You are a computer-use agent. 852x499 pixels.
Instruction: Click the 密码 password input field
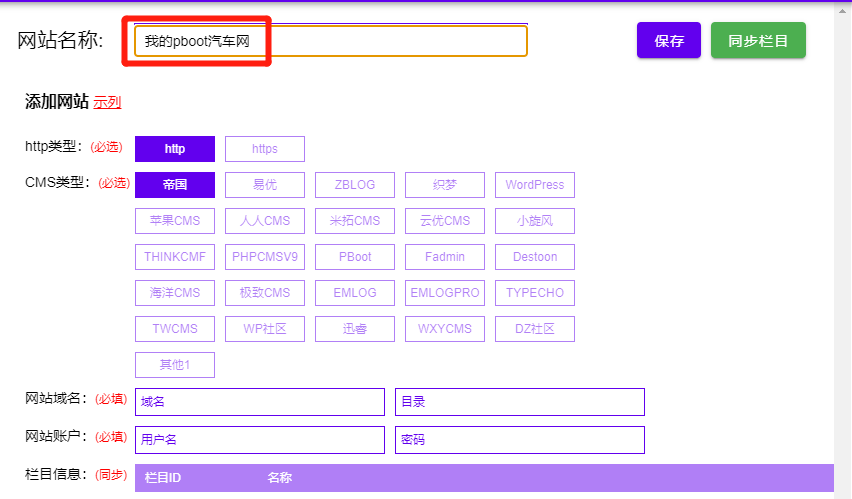click(520, 440)
